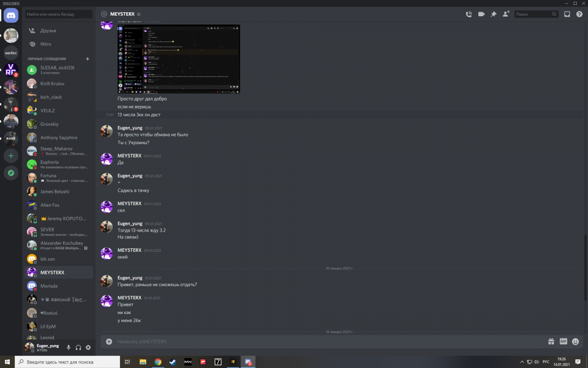Start a voice call with MEYSTERX
The width and height of the screenshot is (588, 368).
[x=468, y=14]
